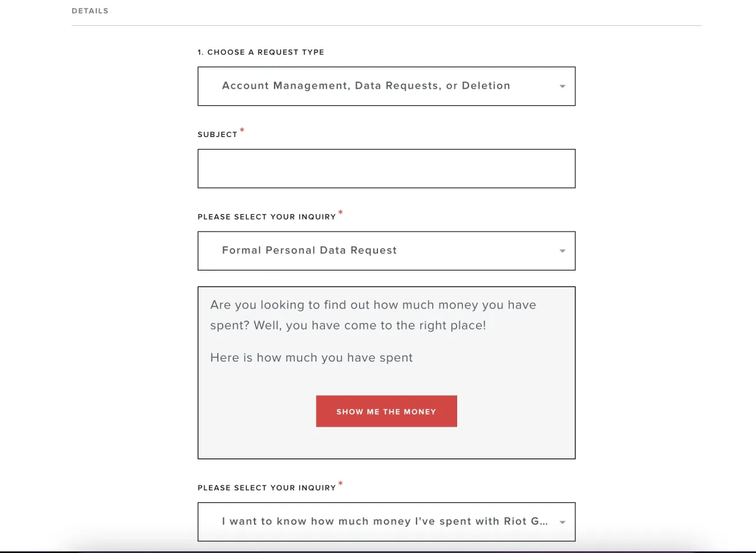Click inquiry label above Formal Personal Data Request
Screen dimensions: 756x553
click(x=266, y=217)
